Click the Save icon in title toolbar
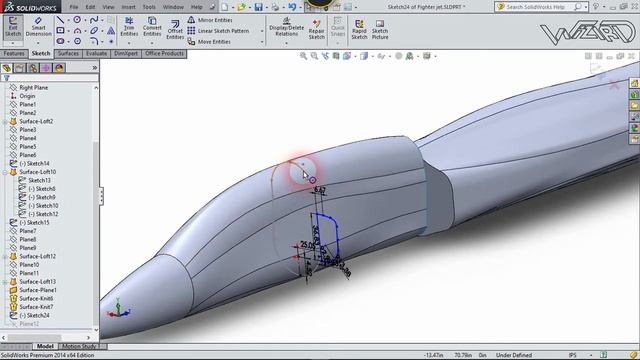Viewport: 640px width, 360px height. click(259, 7)
